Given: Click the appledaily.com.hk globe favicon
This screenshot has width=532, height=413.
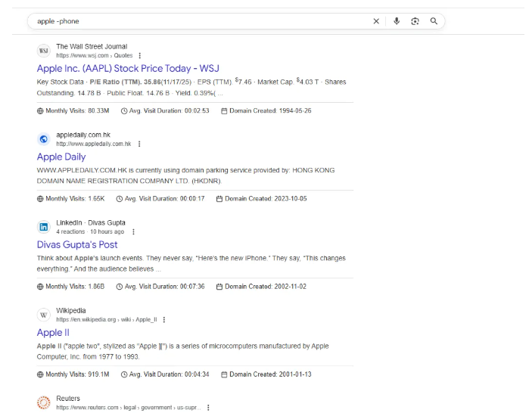Looking at the screenshot, I should click(44, 139).
